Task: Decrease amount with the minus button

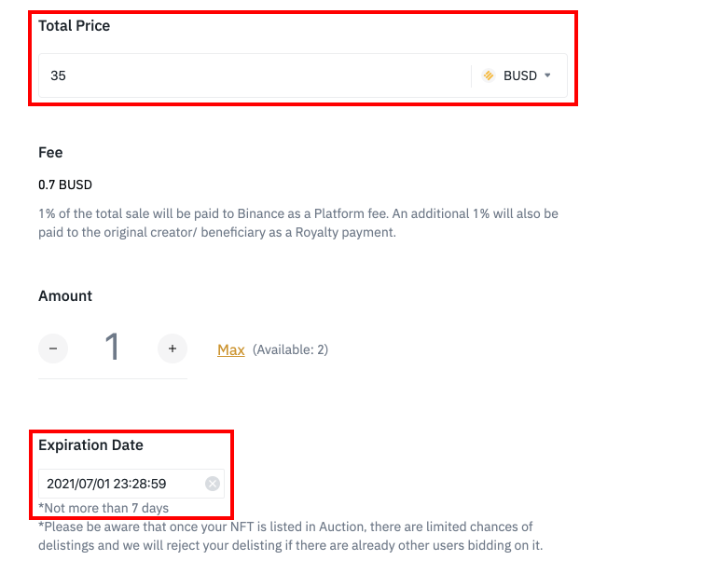Action: 53,349
